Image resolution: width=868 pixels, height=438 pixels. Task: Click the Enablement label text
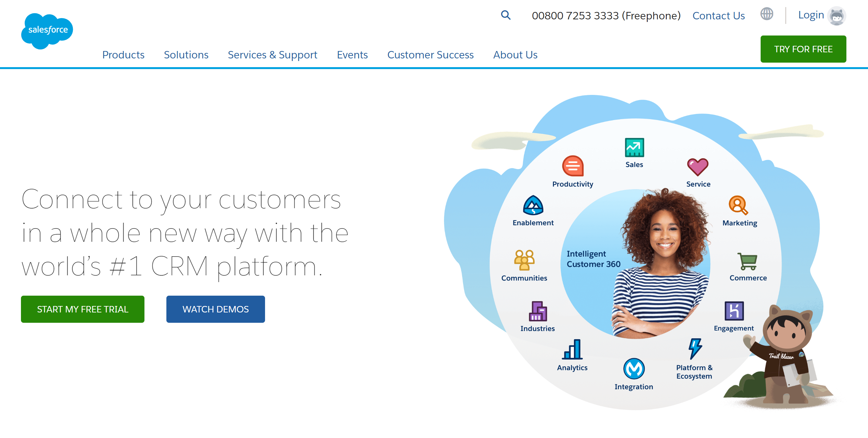coord(533,223)
